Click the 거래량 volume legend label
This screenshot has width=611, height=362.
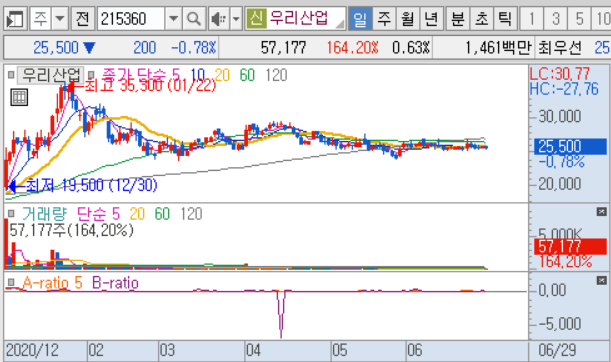coord(44,214)
